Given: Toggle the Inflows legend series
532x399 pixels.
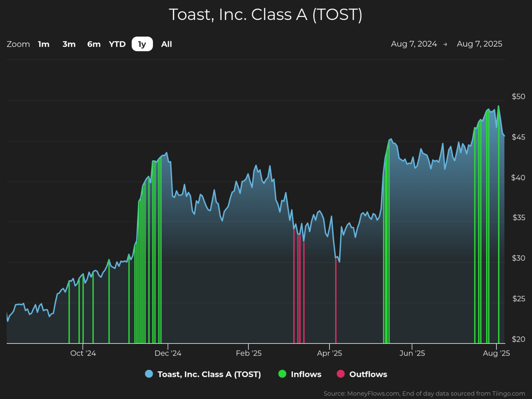Looking at the screenshot, I should [300, 374].
